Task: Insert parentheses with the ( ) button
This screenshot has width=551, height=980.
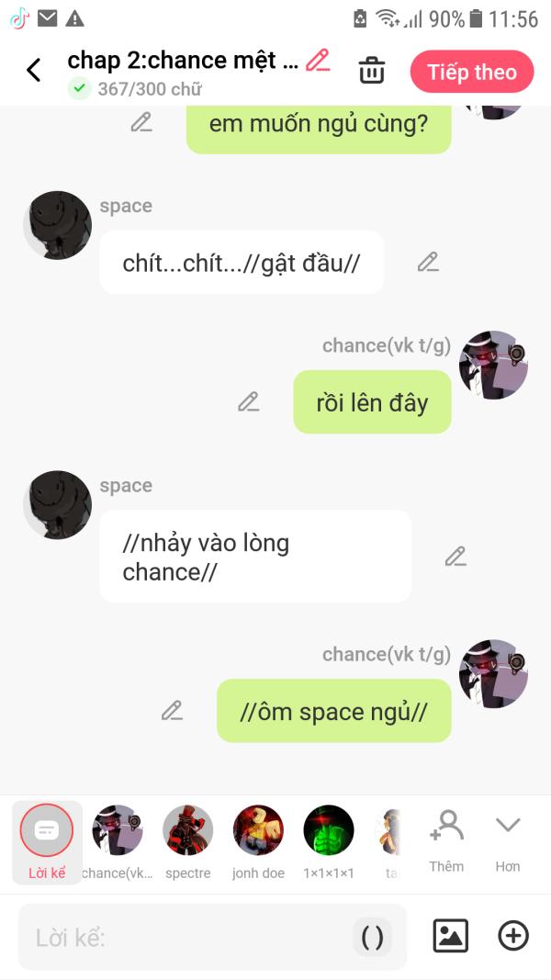Action: 372,937
